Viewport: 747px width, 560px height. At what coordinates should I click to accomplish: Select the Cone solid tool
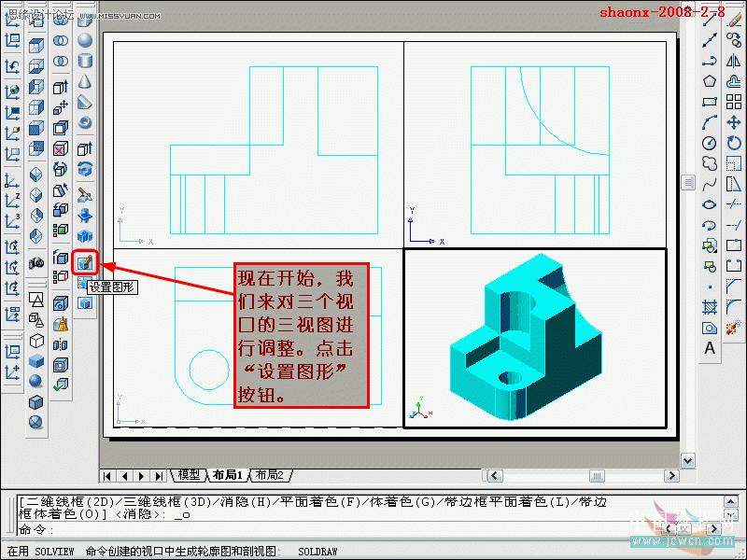tap(85, 81)
